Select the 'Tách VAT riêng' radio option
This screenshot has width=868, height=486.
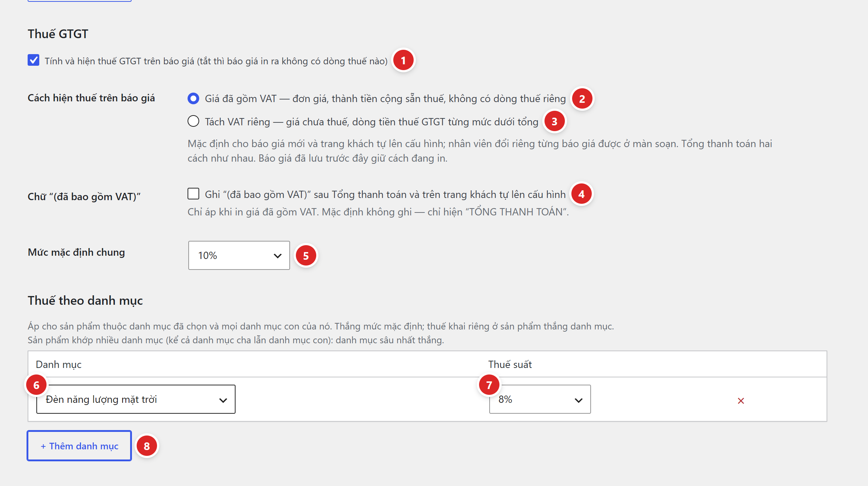[193, 121]
